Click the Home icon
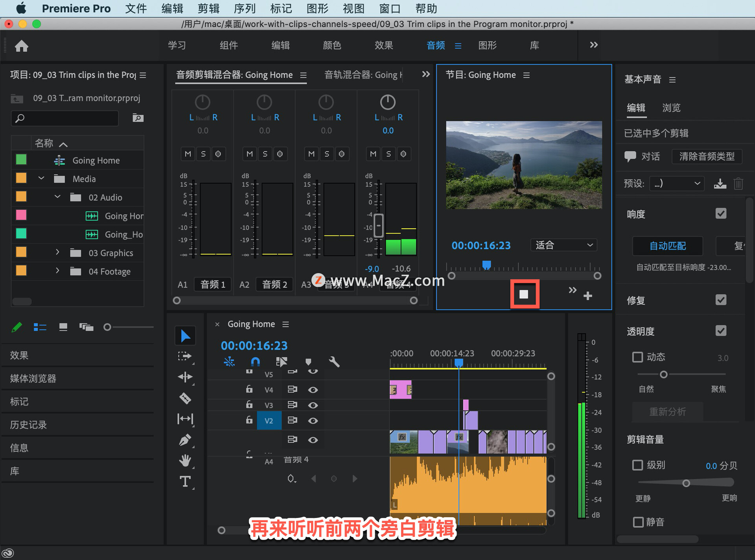Image resolution: width=755 pixels, height=560 pixels. tap(22, 46)
